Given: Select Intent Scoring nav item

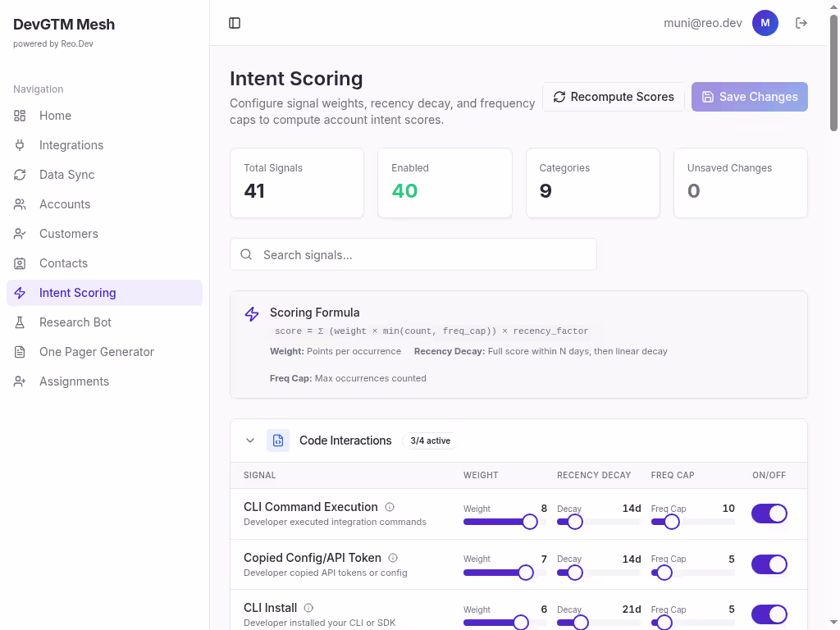Looking at the screenshot, I should (x=104, y=293).
